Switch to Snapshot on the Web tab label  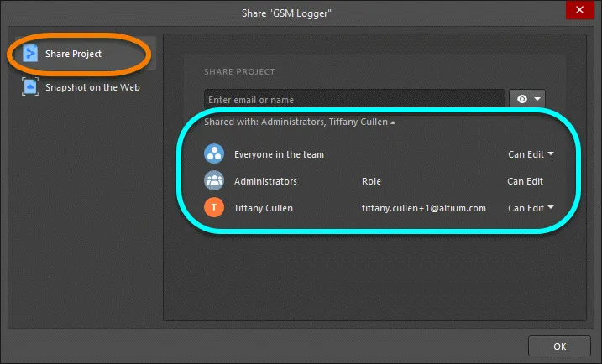coord(92,87)
